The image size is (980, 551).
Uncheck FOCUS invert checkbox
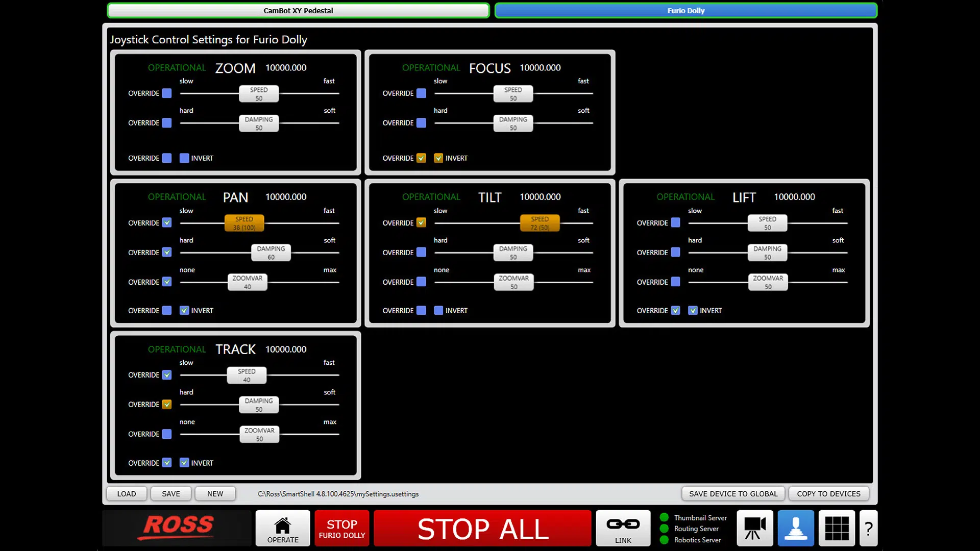(438, 158)
